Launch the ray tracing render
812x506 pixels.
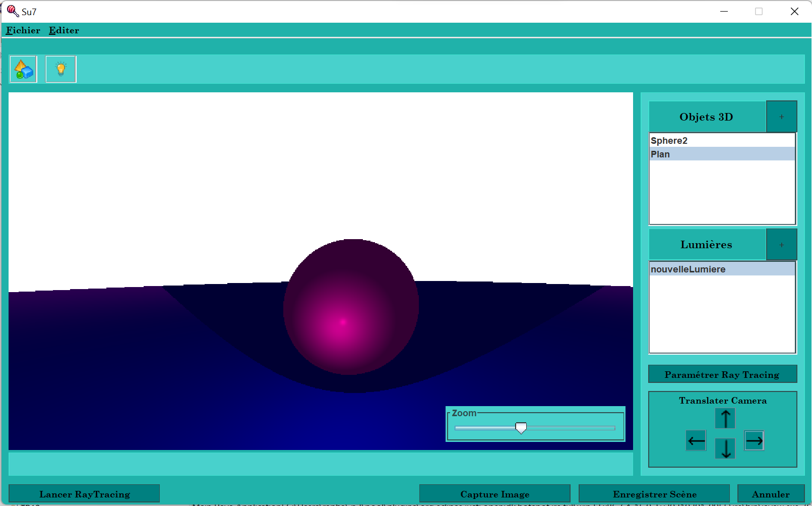85,493
